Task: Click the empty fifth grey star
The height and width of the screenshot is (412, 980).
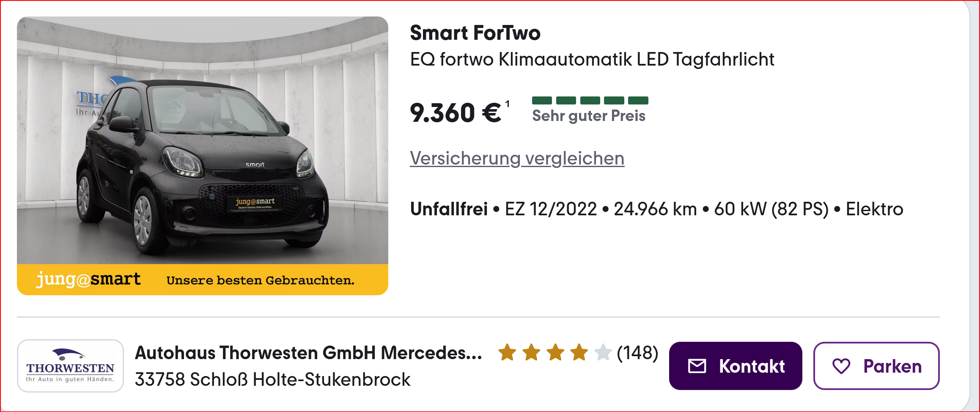Action: click(603, 352)
